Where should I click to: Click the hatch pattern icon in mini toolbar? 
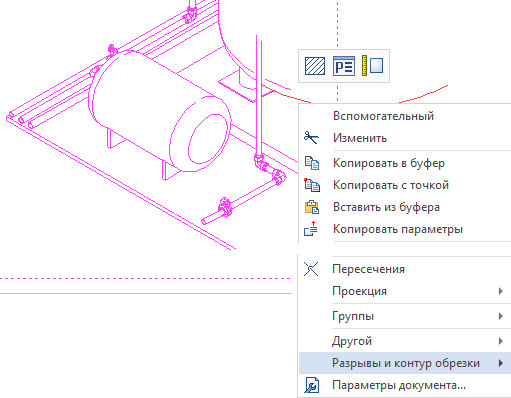(x=315, y=66)
